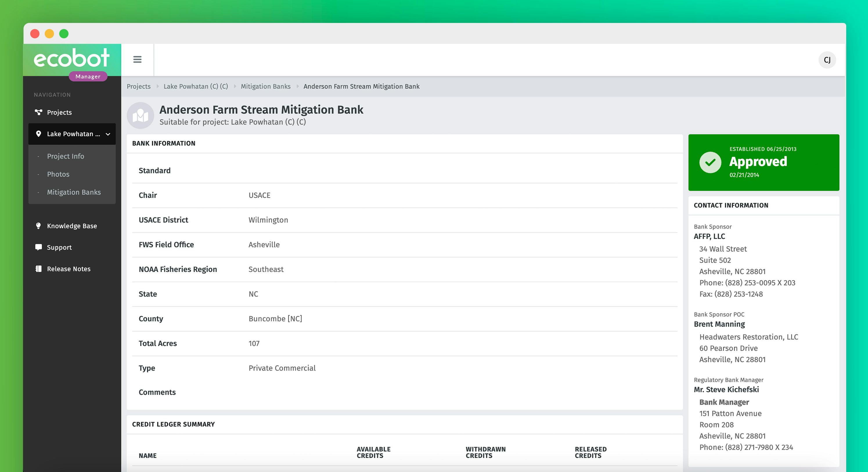The image size is (868, 472).
Task: Click the ecobot logo
Action: tap(71, 58)
